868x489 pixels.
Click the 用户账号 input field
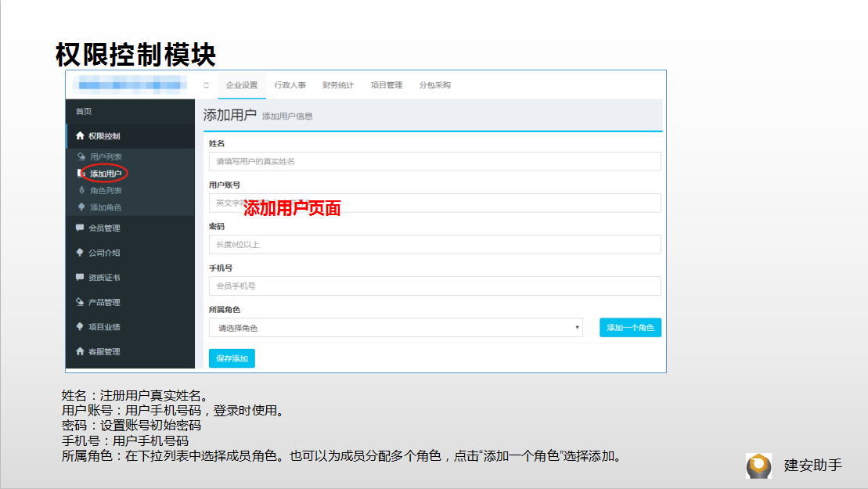(434, 203)
